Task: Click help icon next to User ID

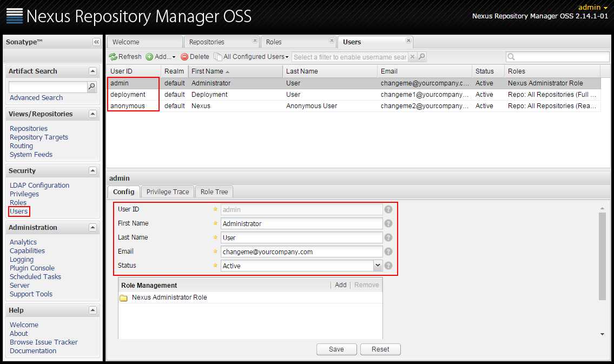Action: point(388,209)
